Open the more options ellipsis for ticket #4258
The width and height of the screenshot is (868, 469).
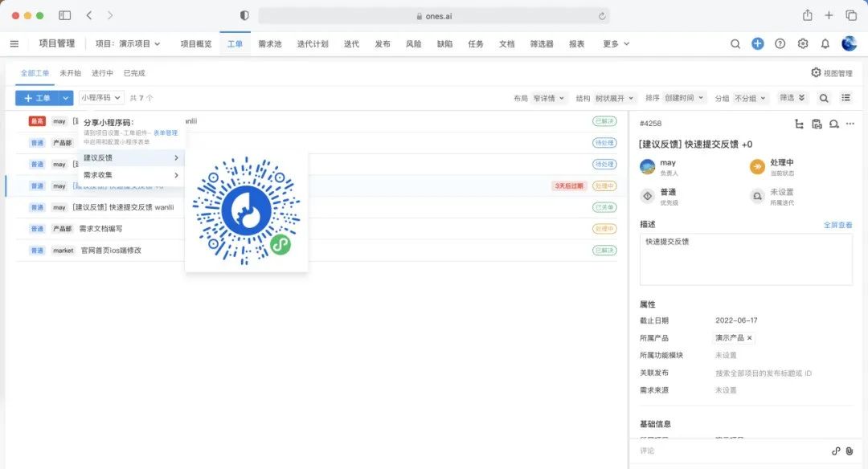point(850,124)
